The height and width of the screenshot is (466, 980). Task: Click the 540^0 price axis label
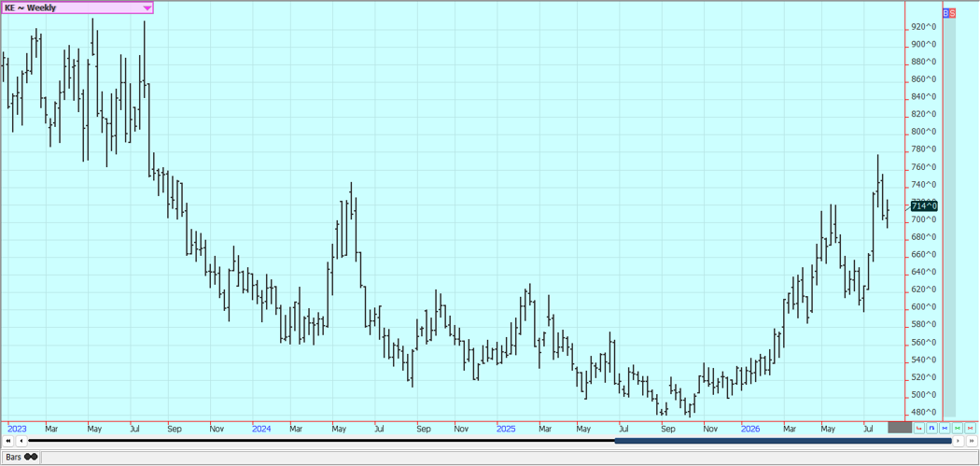point(923,360)
